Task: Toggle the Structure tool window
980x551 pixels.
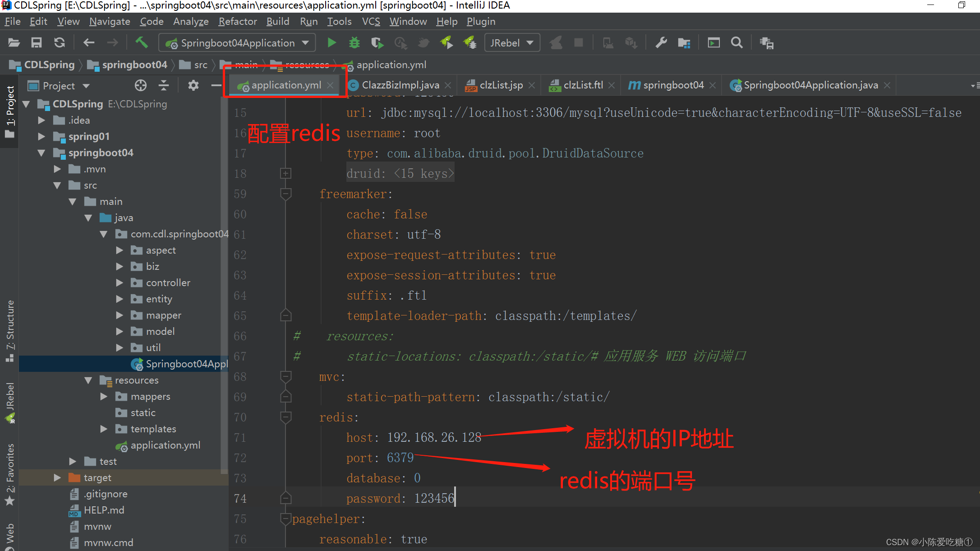Action: click(10, 330)
